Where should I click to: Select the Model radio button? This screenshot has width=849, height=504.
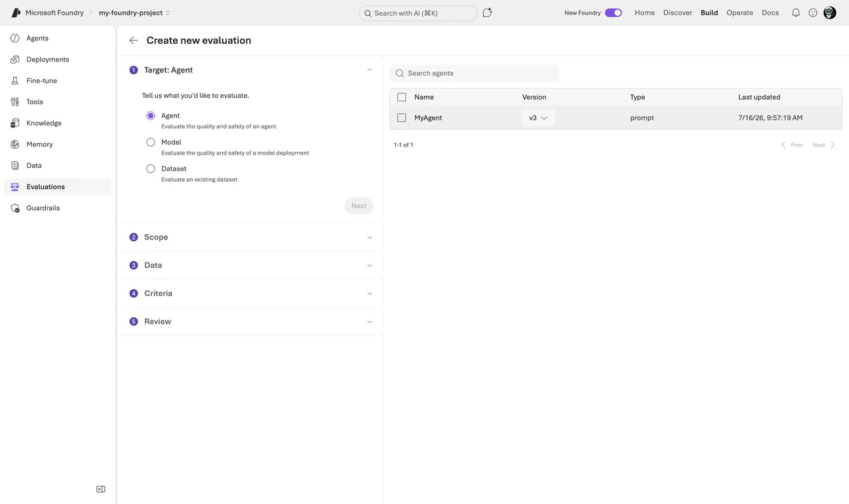[151, 142]
